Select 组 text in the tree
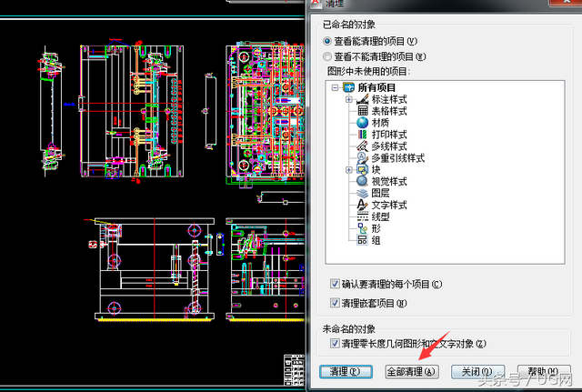This screenshot has width=582, height=392. tap(376, 240)
